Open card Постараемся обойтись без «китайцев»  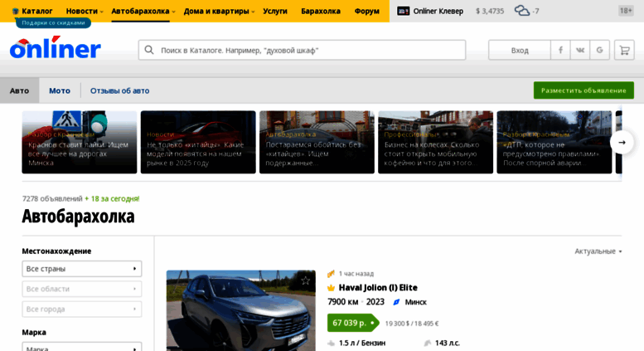(x=317, y=142)
